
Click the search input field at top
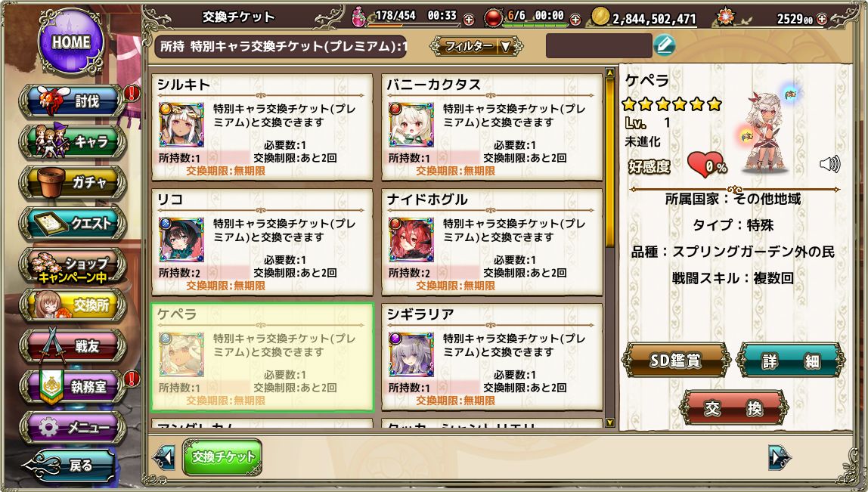click(x=598, y=46)
